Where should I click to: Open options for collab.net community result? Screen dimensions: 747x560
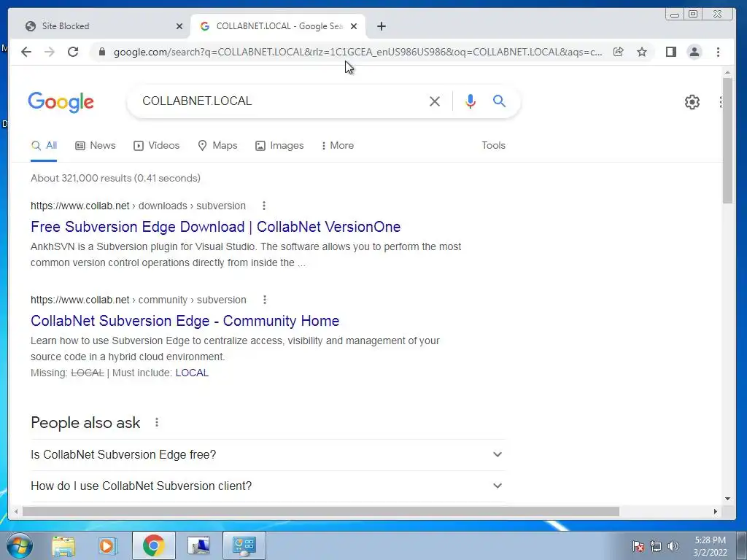[264, 300]
